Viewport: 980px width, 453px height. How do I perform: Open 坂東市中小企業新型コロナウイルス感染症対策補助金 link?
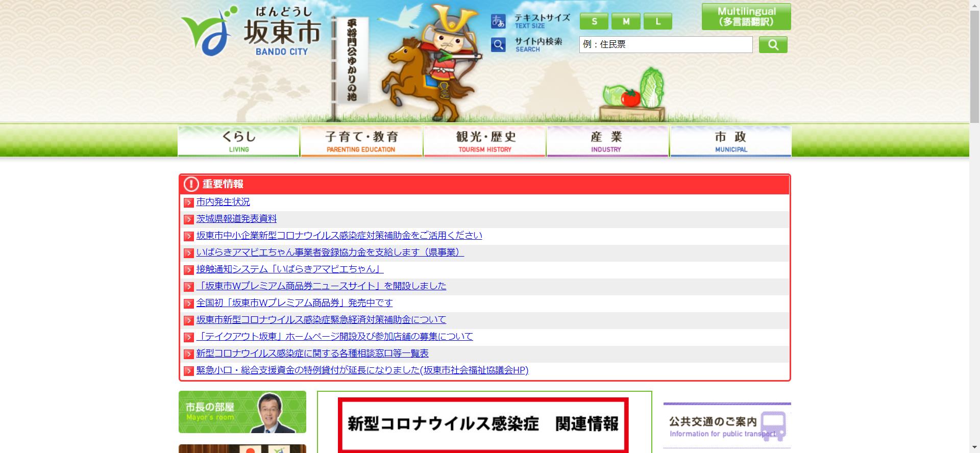pyautogui.click(x=339, y=236)
